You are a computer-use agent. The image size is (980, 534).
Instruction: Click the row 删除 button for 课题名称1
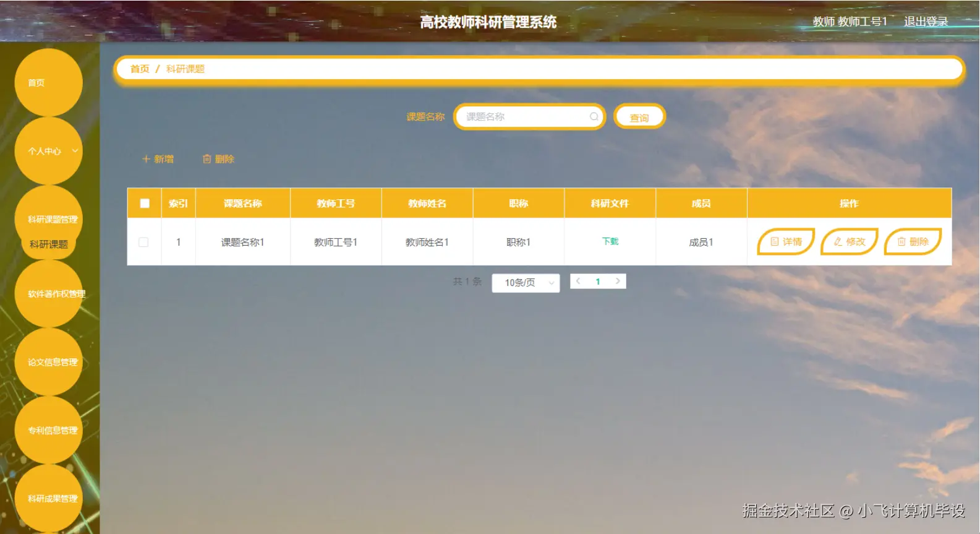coord(913,241)
